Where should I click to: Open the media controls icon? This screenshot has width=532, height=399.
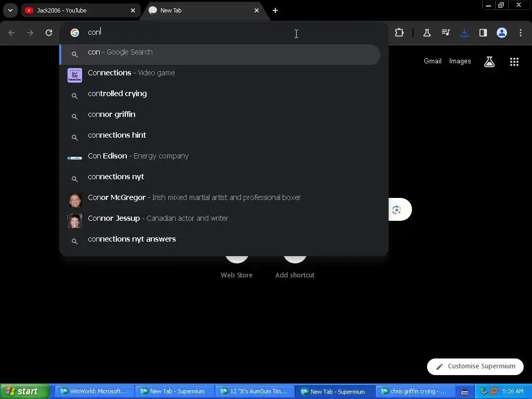(x=446, y=33)
